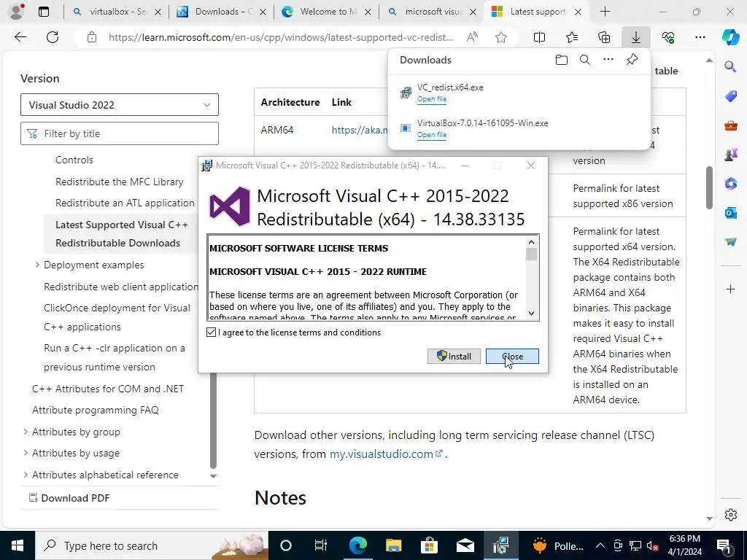Click Close in the redistributable dialog
This screenshot has height=560, width=747.
[x=512, y=356]
